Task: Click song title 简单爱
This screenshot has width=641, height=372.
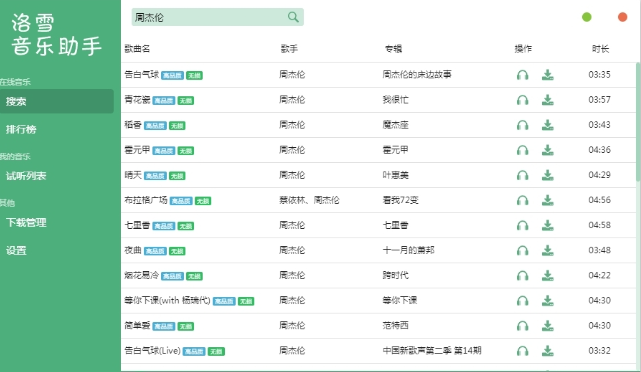Action: coord(137,325)
